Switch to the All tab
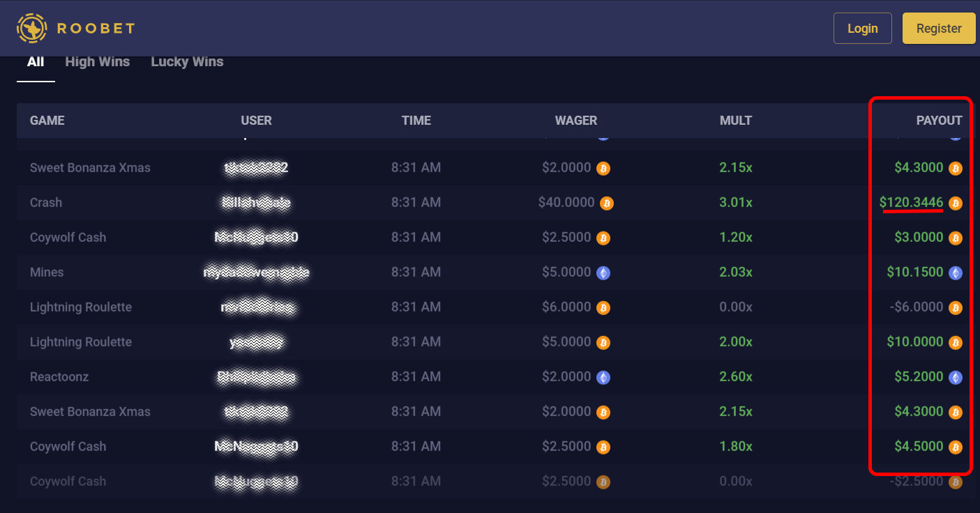The width and height of the screenshot is (980, 513). 36,62
